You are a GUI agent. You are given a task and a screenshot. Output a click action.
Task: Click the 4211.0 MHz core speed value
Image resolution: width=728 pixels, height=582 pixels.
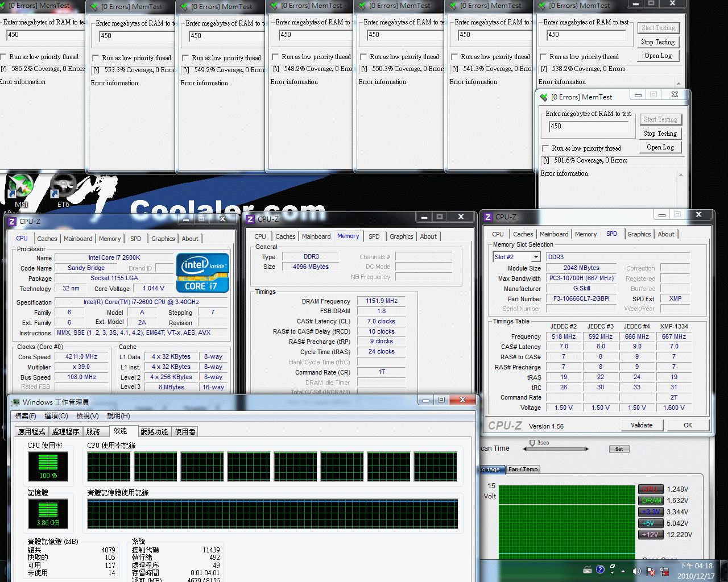[x=81, y=356]
